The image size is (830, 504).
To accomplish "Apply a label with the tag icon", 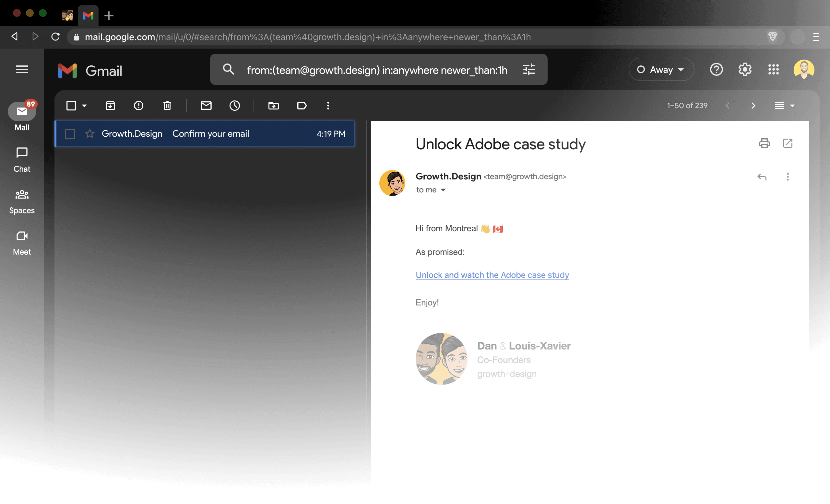I will pos(302,106).
